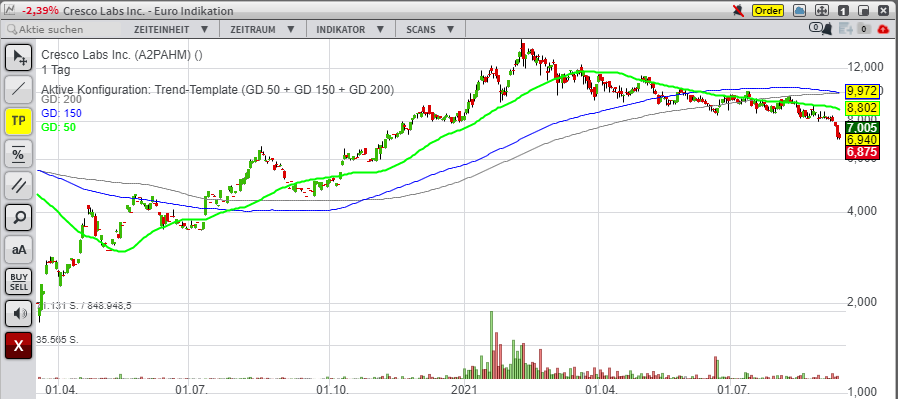
Task: Open the BUY SELL marker tool
Action: coord(18,282)
